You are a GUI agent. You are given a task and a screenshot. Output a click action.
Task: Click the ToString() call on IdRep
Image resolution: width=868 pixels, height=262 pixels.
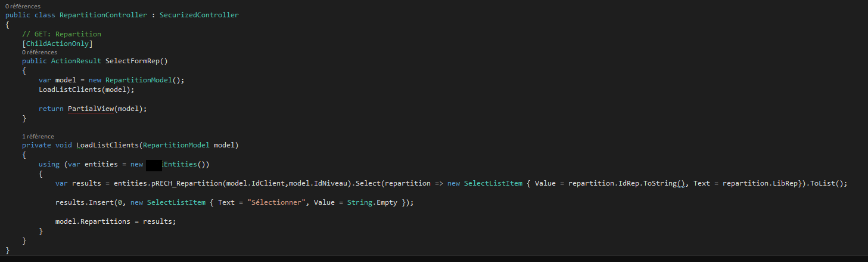click(665, 183)
